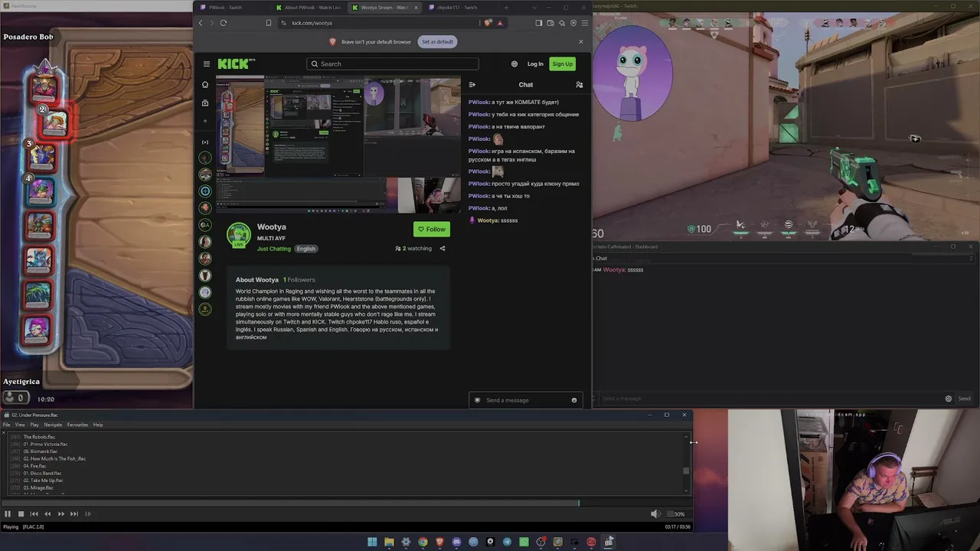The image size is (980, 551).
Task: Open the Play menu in music player
Action: tap(34, 425)
